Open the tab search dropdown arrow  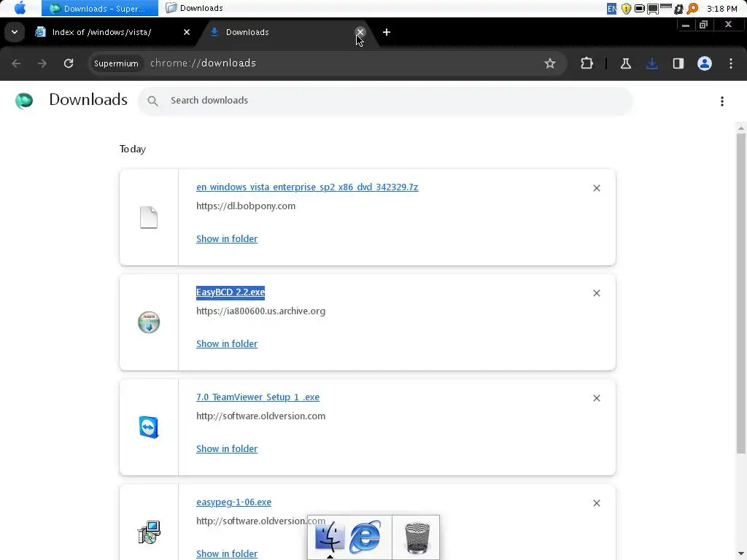click(x=15, y=32)
